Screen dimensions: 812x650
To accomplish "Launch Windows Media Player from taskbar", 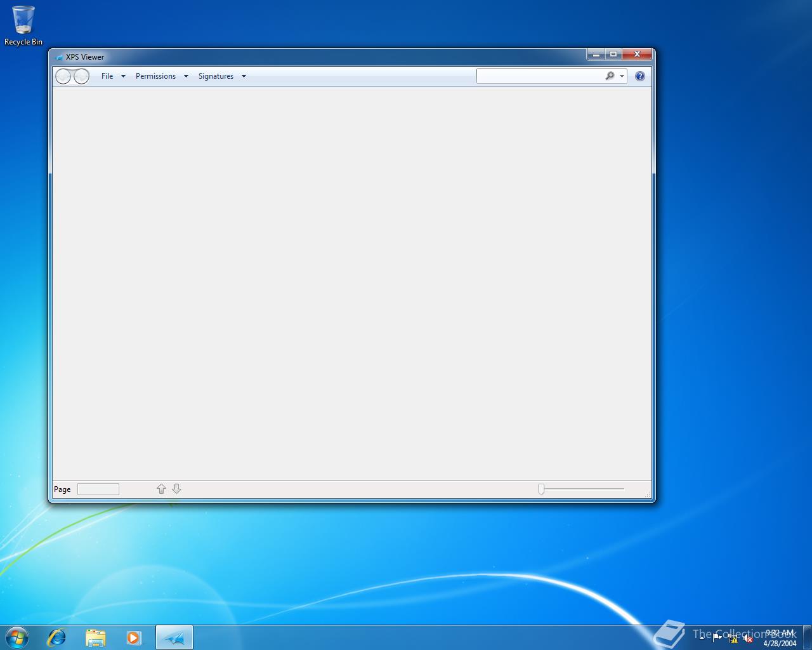I will click(134, 637).
